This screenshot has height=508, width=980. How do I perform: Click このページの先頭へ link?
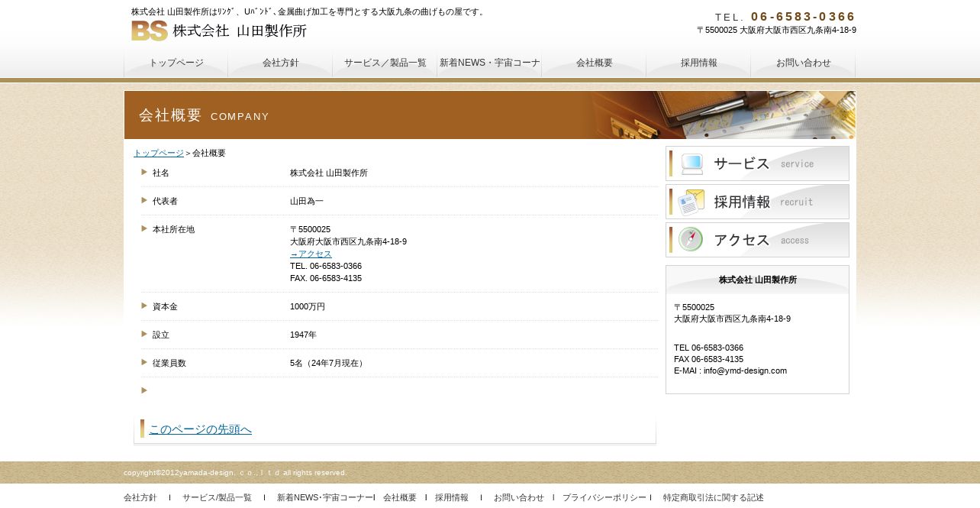[200, 429]
